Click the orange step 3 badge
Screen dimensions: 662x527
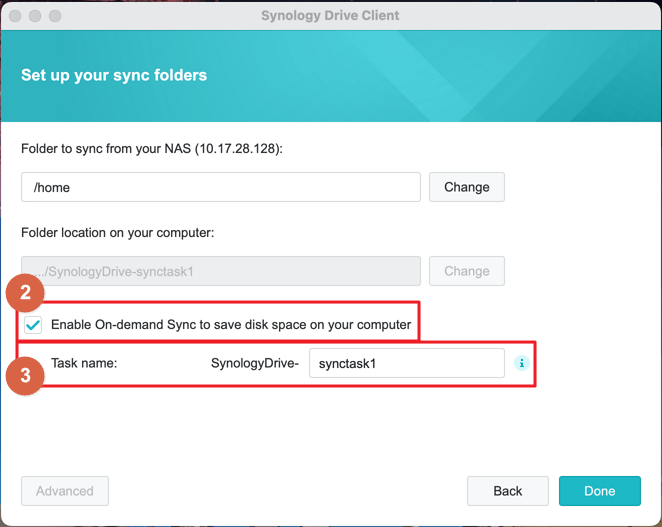click(x=25, y=377)
